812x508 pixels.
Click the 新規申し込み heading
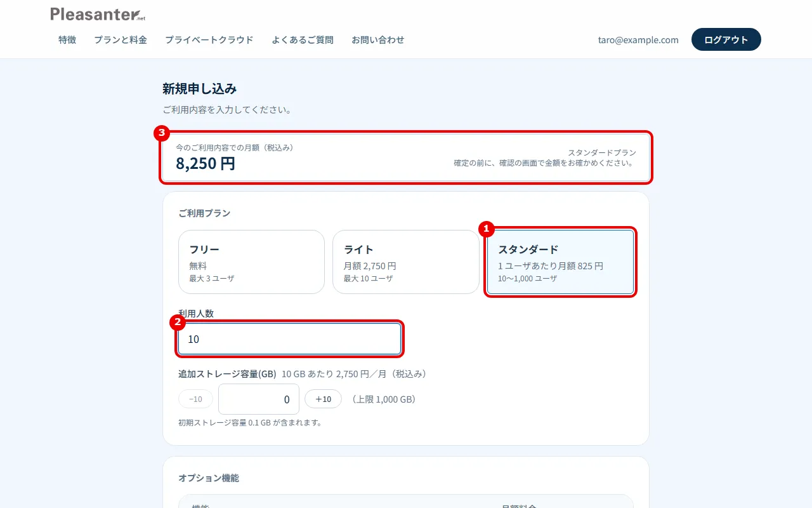pyautogui.click(x=199, y=88)
